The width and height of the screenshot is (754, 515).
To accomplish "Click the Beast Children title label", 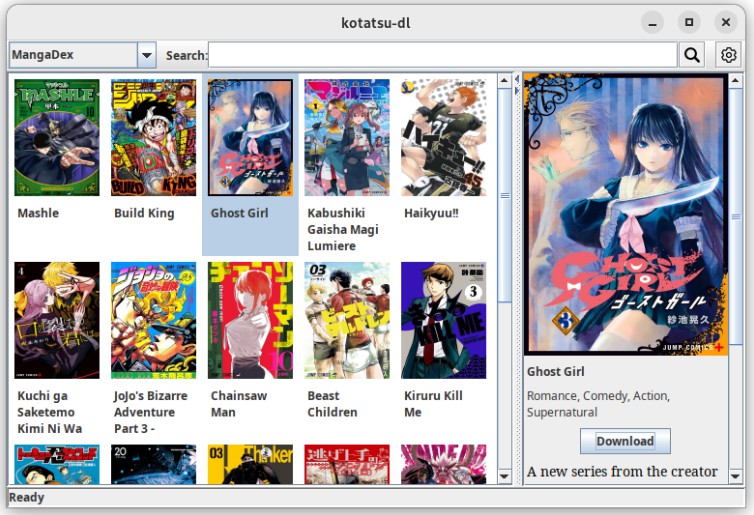I will 332,404.
